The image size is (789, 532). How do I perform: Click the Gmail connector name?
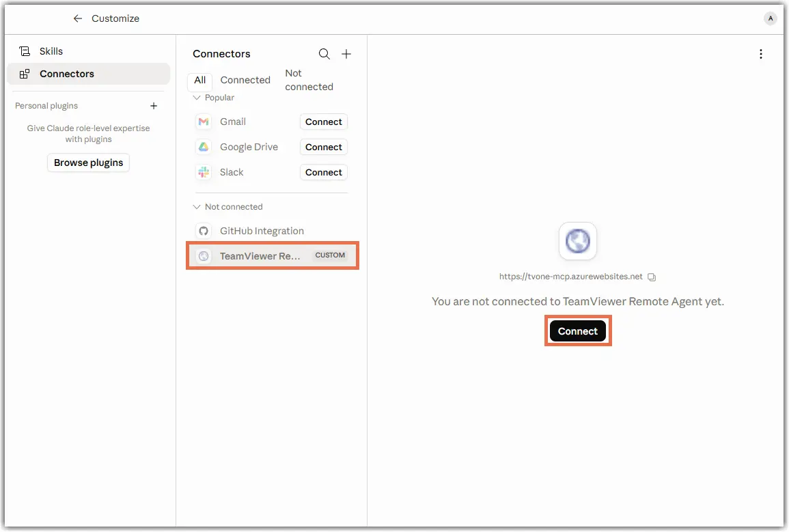click(x=232, y=122)
